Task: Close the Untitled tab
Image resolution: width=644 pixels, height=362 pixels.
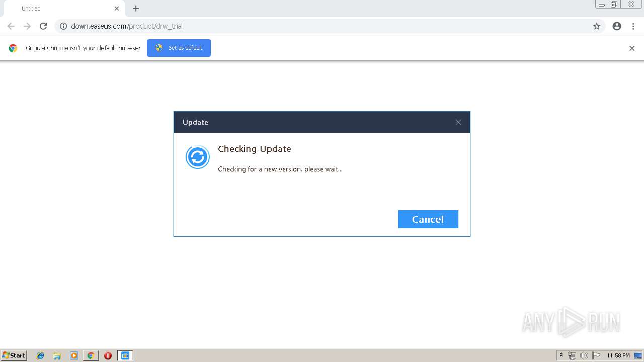Action: coord(117,9)
